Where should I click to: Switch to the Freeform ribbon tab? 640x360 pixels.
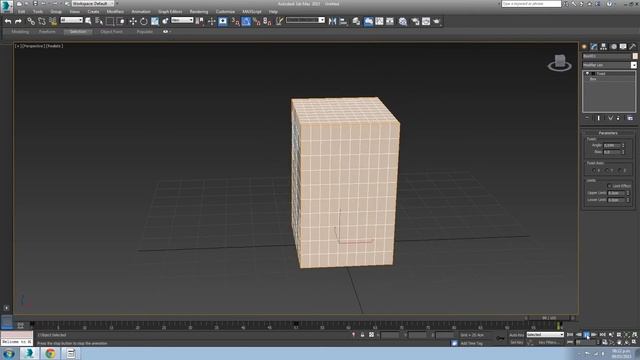[47, 31]
